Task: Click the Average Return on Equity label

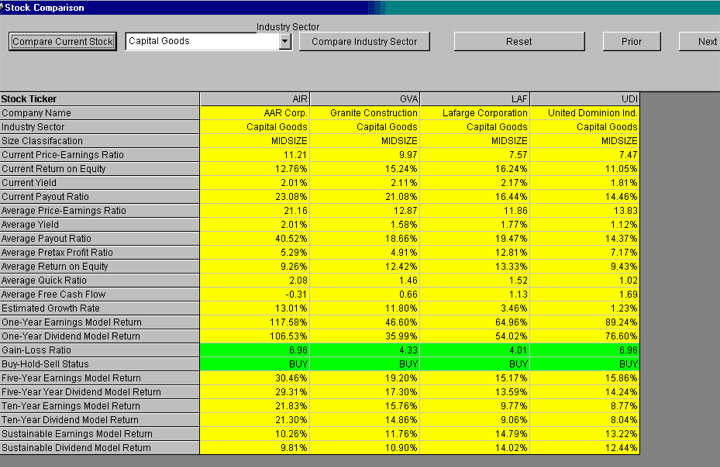Action: pyautogui.click(x=100, y=266)
